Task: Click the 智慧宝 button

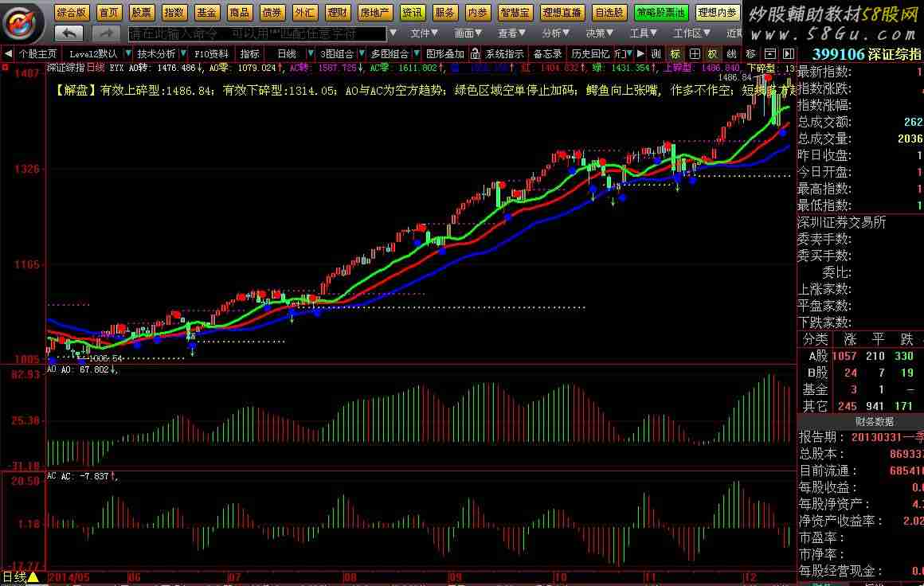Action: coord(515,13)
